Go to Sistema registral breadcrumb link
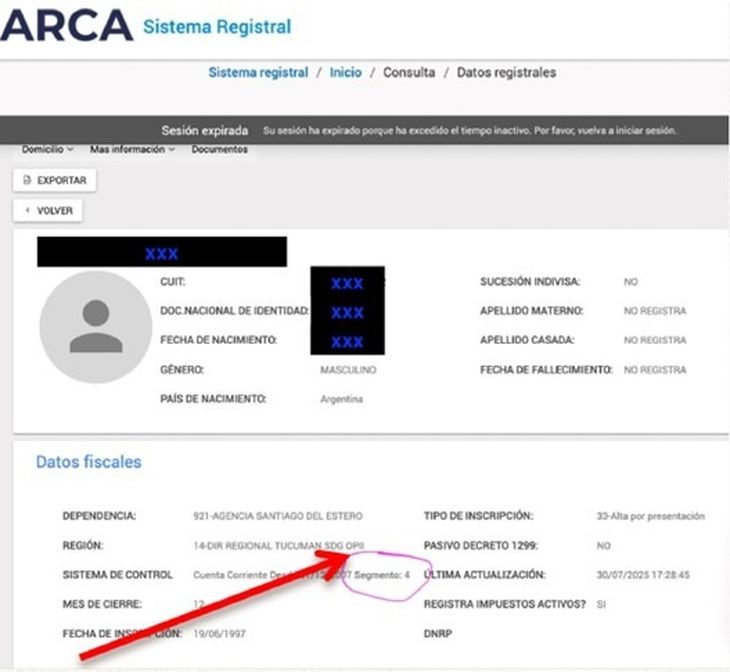 pyautogui.click(x=258, y=73)
